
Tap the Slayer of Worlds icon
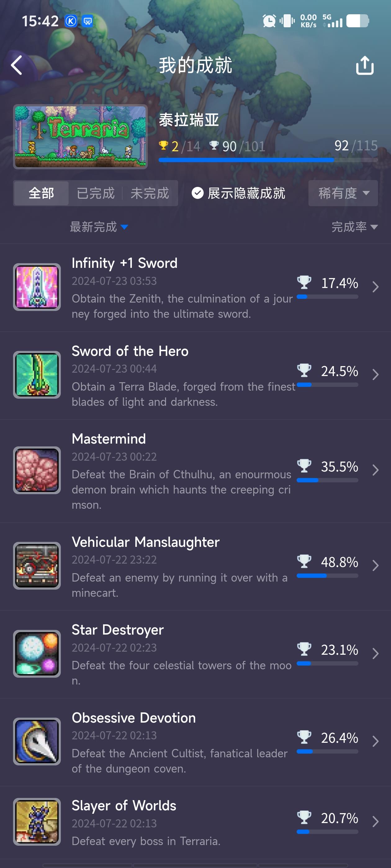pyautogui.click(x=37, y=821)
